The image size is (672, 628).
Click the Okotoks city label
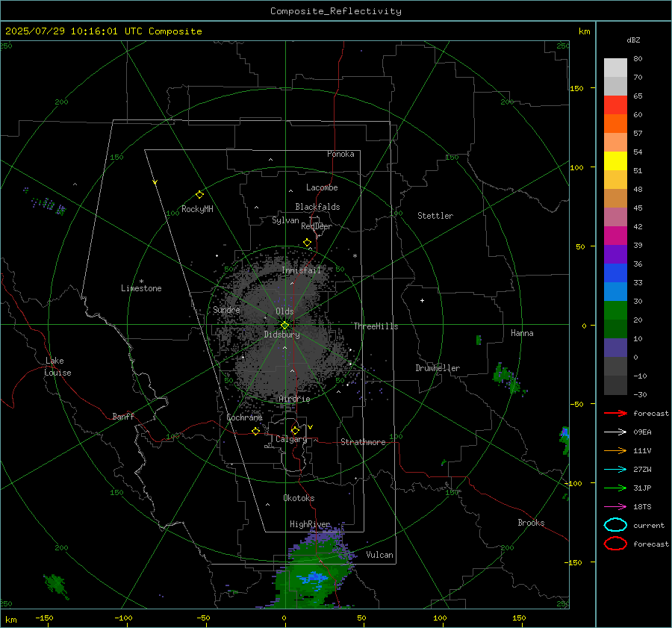coord(299,498)
